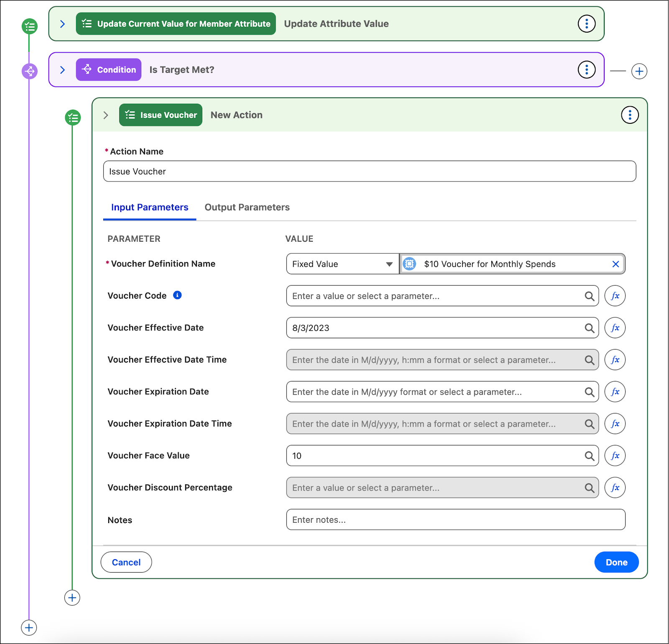Click the Voucher Definition Name label
Screen dimensions: 669x644
(163, 264)
